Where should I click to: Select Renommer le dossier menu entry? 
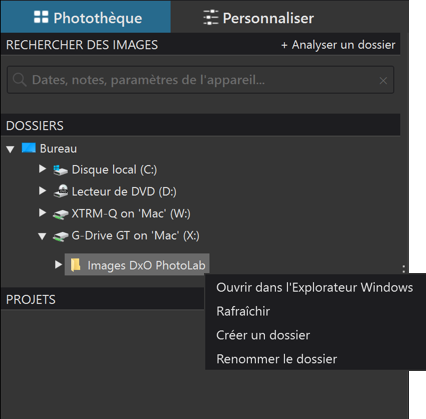pyautogui.click(x=277, y=359)
